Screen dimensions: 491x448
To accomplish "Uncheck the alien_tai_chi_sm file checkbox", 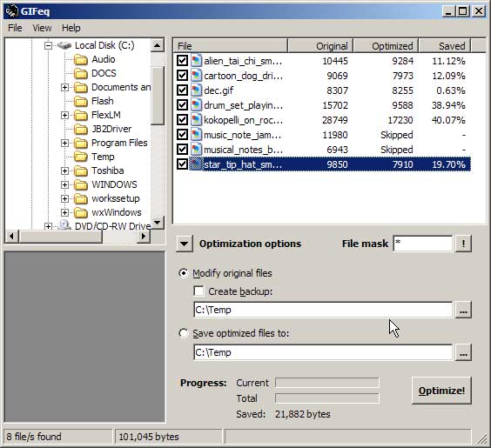I will pos(182,61).
